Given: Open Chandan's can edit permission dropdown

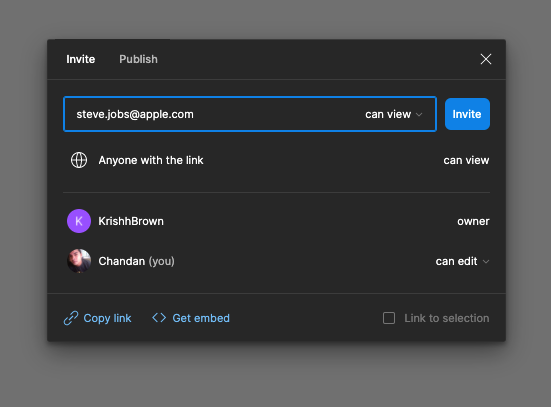Looking at the screenshot, I should coord(462,261).
